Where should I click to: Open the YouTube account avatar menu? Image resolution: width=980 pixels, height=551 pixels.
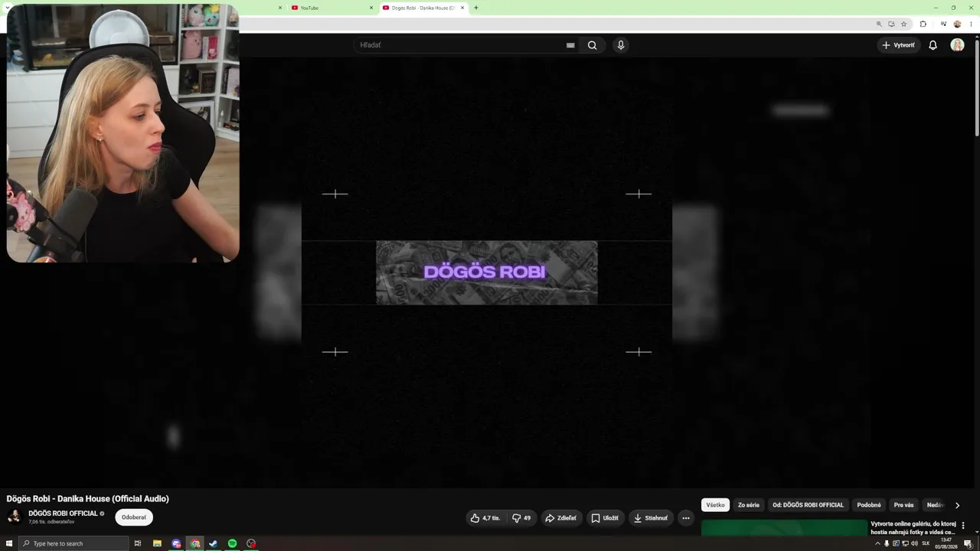pos(957,45)
